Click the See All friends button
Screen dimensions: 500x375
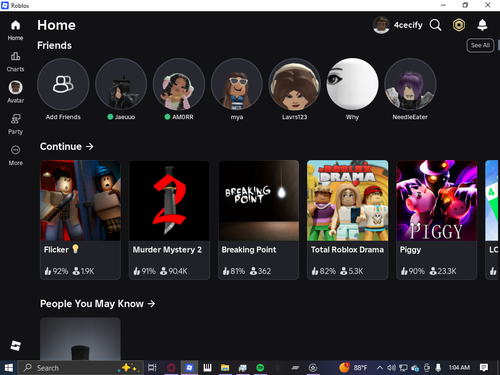click(x=480, y=45)
